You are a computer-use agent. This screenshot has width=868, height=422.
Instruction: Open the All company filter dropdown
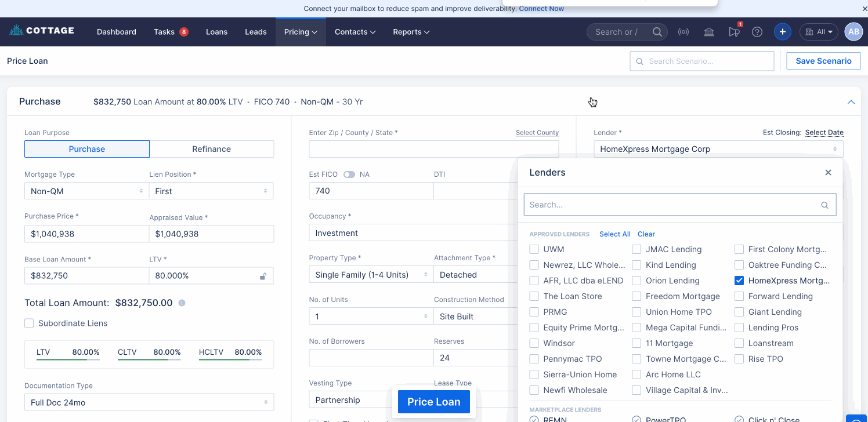click(819, 32)
